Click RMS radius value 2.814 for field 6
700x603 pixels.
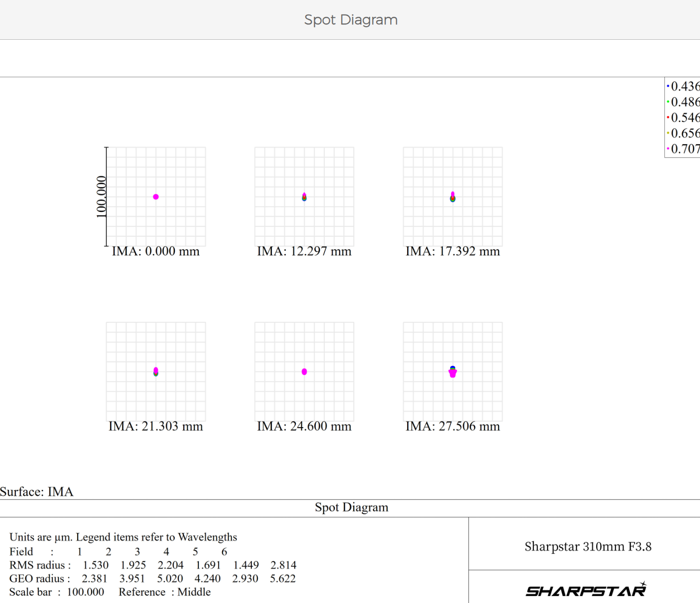[x=283, y=565]
